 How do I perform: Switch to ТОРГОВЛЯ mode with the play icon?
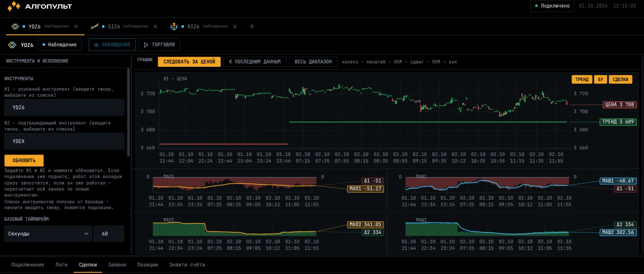pos(159,45)
